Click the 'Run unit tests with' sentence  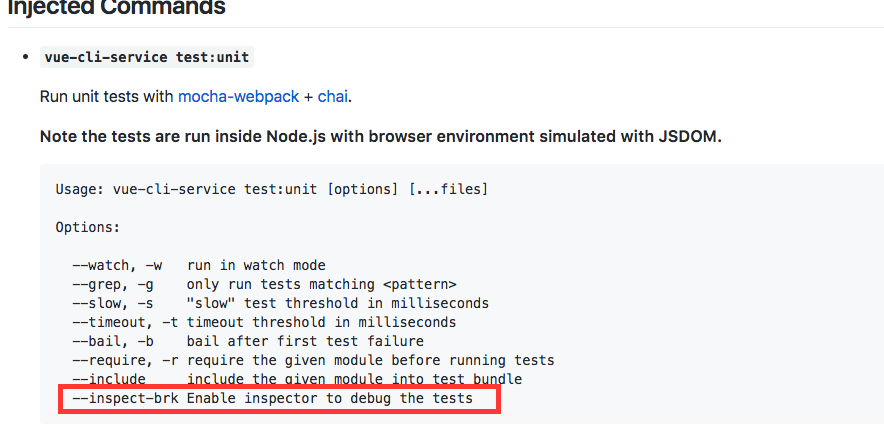pyautogui.click(x=107, y=97)
